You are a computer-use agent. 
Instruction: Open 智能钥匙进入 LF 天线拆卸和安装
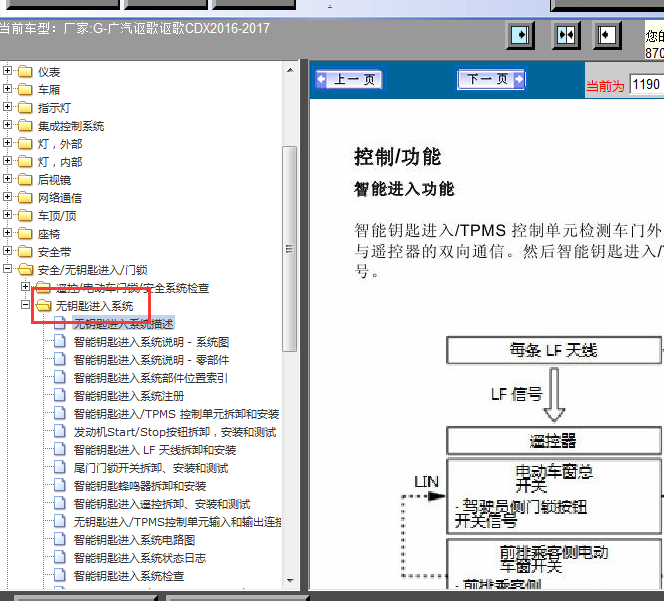click(155, 450)
